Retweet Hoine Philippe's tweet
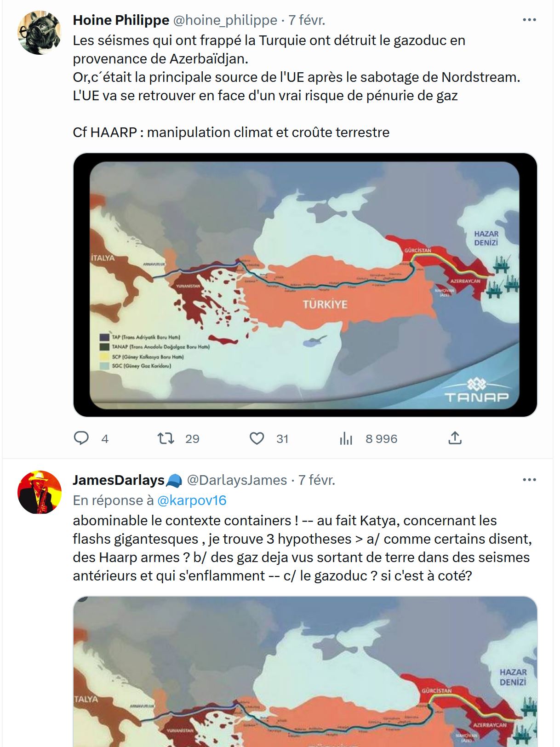 click(166, 438)
